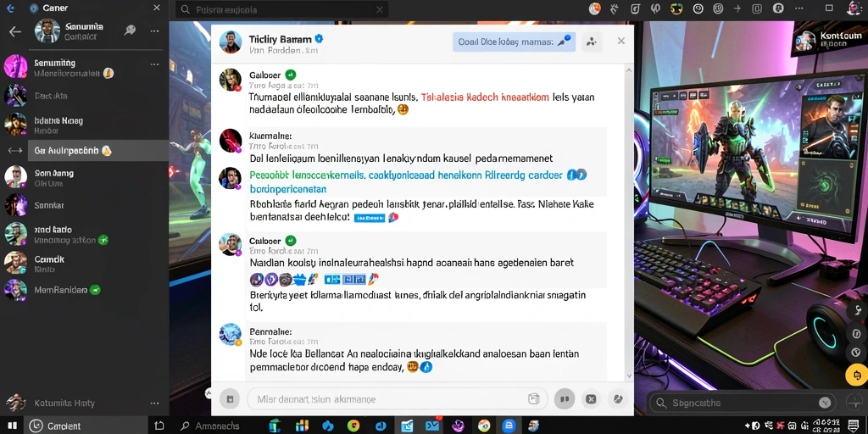
Task: Click the orange avatar icon in top toolbar
Action: [x=595, y=8]
